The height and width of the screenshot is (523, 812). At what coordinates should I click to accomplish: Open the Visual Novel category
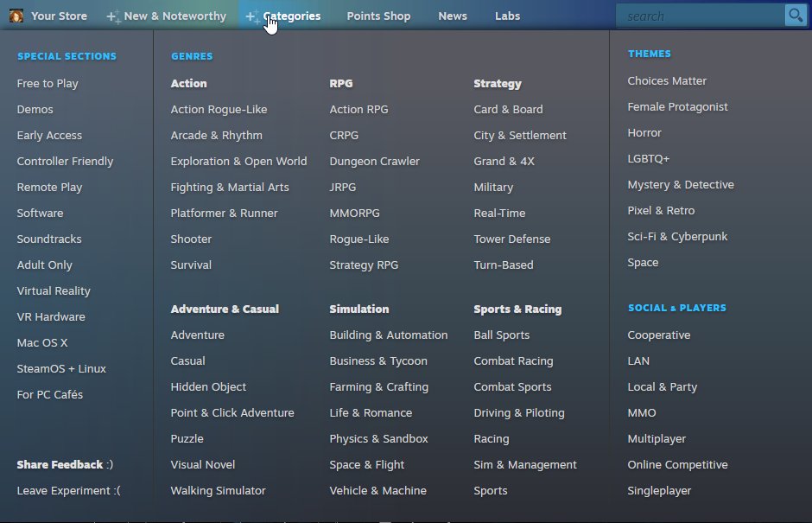point(203,464)
